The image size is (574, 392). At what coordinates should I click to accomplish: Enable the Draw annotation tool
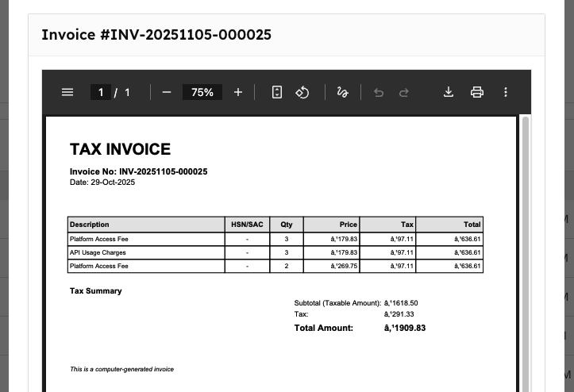tap(342, 92)
